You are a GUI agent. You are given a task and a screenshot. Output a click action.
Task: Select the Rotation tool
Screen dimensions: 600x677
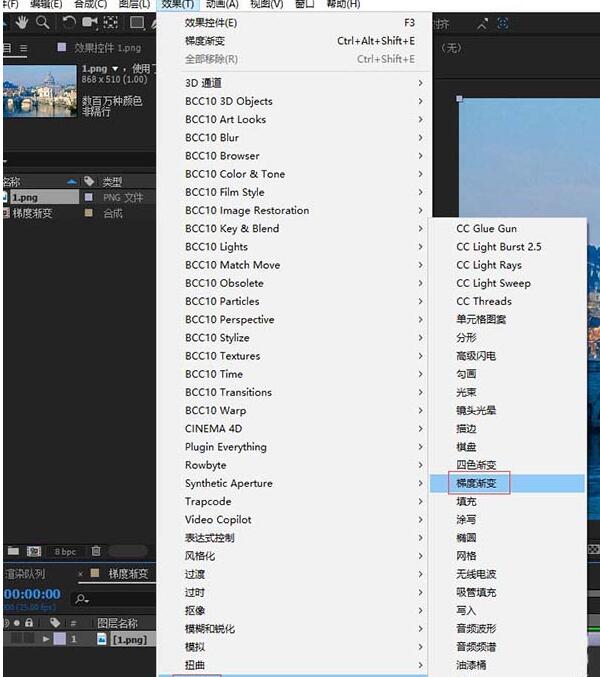point(68,22)
